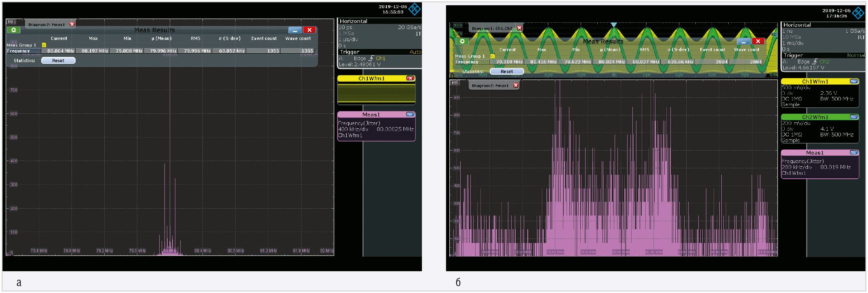Screen dimensions: 868x293
Task: Click S-dev value 635.86 kHz
Action: click(677, 62)
